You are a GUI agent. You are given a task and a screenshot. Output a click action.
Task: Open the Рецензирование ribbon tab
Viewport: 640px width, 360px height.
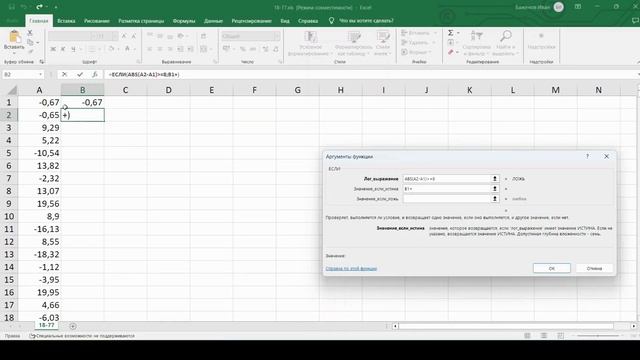(x=251, y=21)
